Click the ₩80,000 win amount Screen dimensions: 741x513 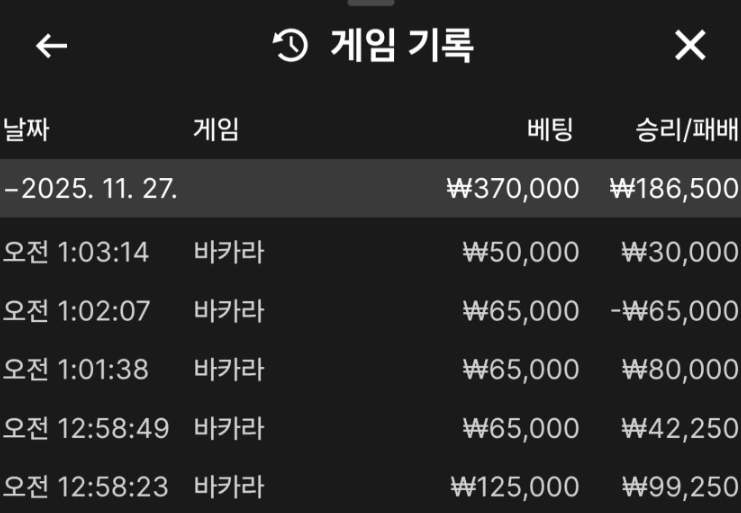[680, 370]
